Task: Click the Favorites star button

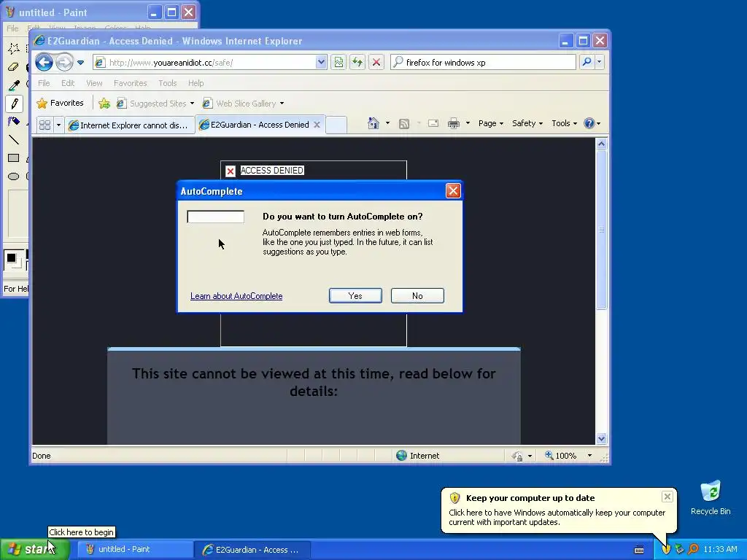Action: [x=60, y=103]
